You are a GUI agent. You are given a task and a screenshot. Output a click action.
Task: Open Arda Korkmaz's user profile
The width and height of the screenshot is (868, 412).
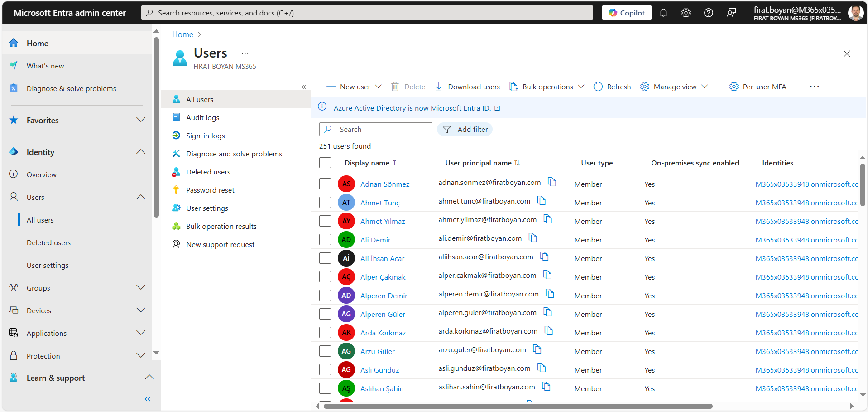[383, 333]
